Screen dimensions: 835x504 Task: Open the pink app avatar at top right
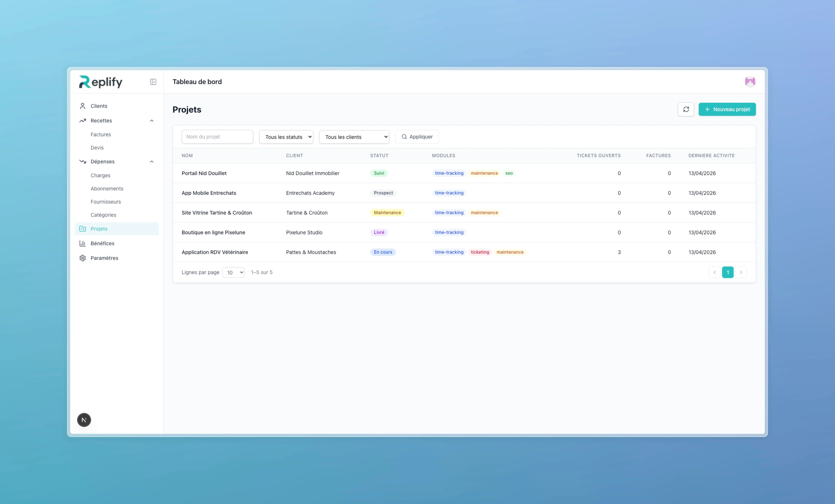click(x=750, y=81)
